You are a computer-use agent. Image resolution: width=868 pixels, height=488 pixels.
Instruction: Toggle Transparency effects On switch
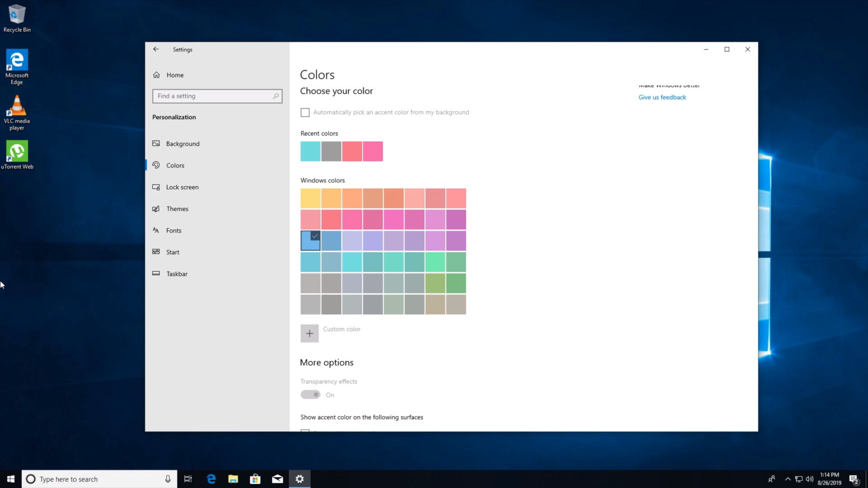pyautogui.click(x=311, y=394)
